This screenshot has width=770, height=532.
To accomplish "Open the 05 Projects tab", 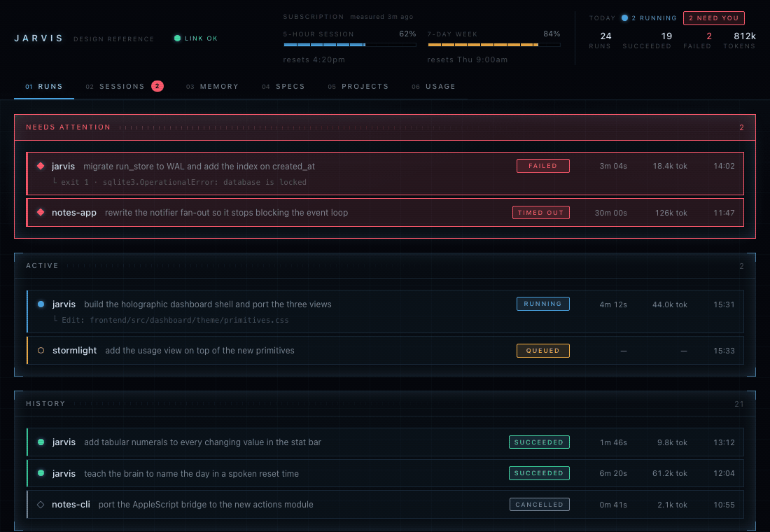I will 358,87.
